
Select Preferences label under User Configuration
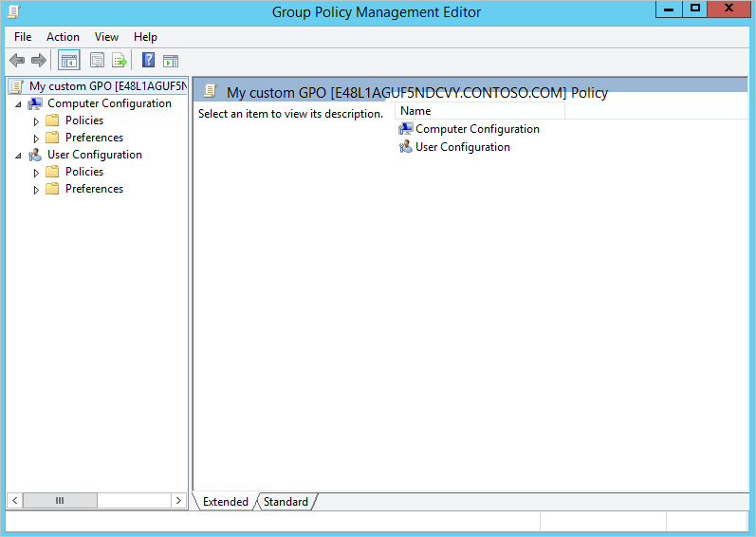point(95,189)
